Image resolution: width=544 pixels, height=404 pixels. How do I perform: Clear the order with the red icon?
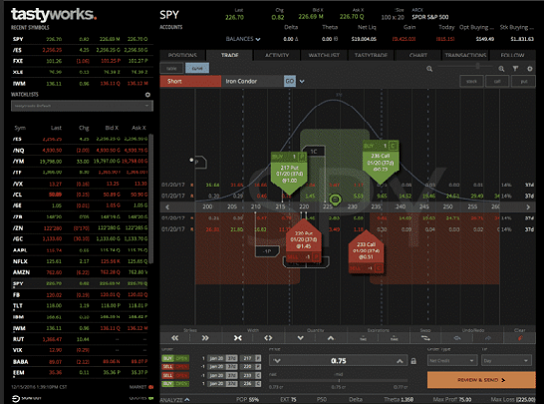520,338
